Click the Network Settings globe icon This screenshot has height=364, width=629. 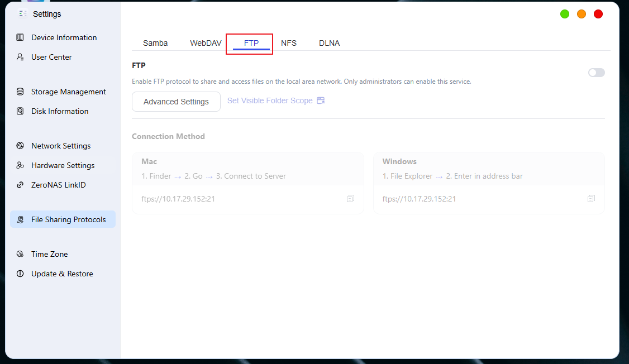pos(20,146)
